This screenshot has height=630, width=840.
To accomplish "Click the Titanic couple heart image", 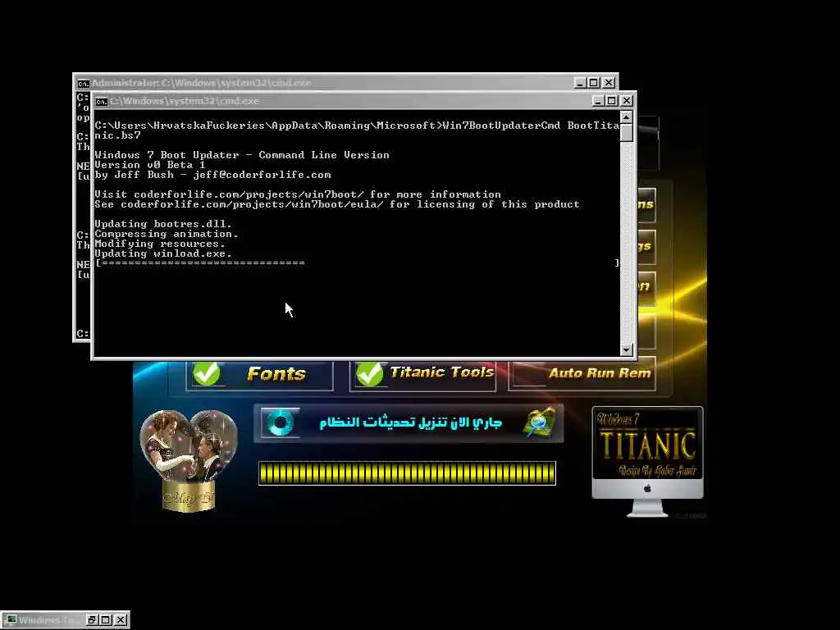I will click(x=188, y=461).
